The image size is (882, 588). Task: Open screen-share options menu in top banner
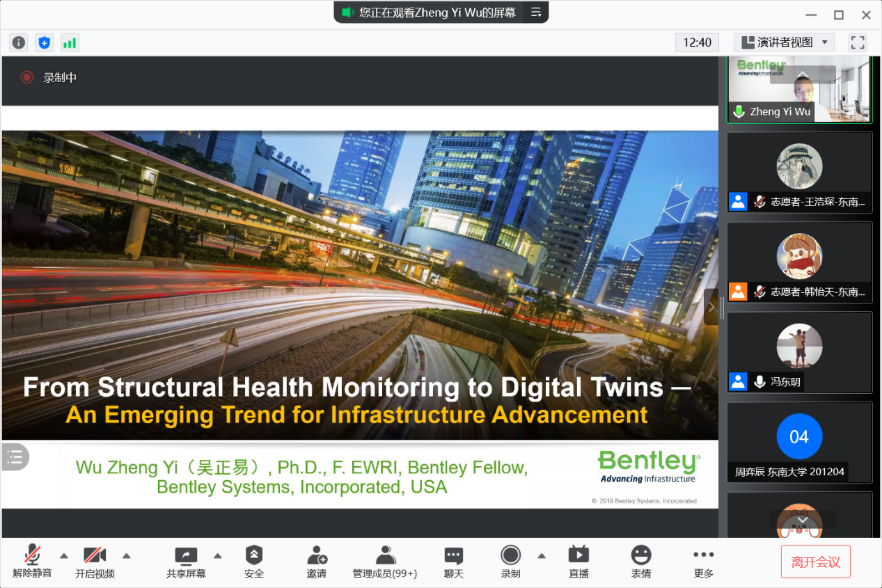(x=536, y=13)
